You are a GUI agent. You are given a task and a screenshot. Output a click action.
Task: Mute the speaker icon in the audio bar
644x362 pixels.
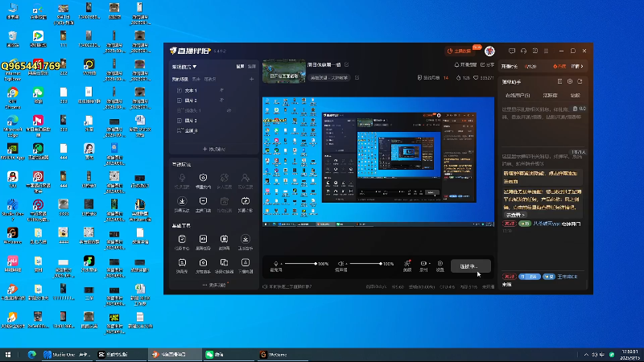coord(341,264)
